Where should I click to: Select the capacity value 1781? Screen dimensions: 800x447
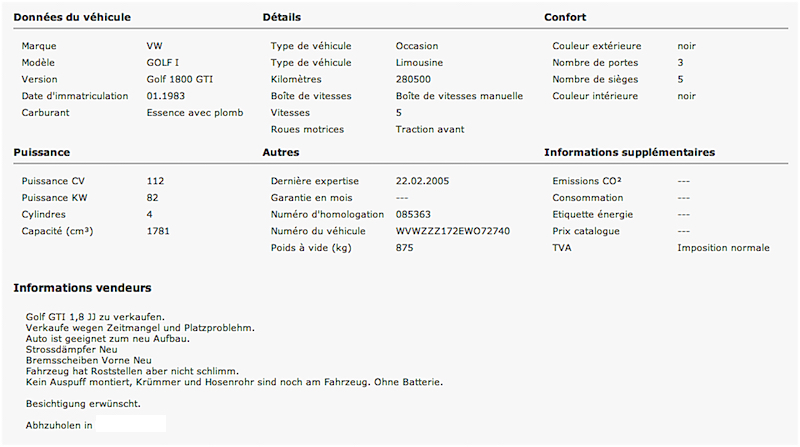pyautogui.click(x=158, y=231)
